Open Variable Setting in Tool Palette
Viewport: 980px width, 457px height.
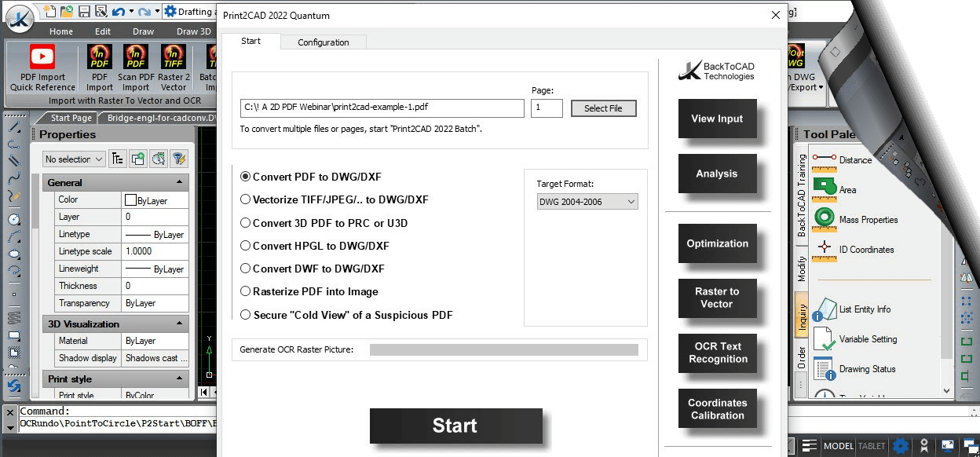point(854,339)
